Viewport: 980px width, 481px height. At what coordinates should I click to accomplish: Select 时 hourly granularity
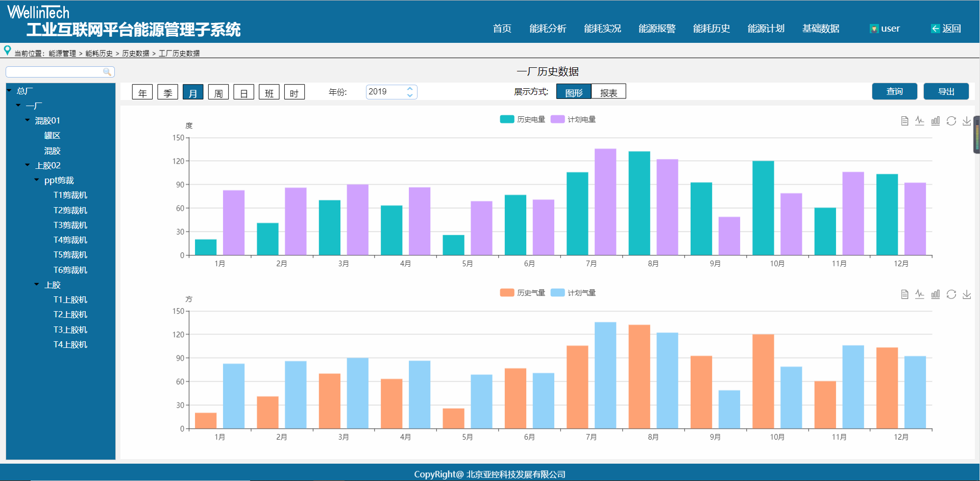(295, 92)
